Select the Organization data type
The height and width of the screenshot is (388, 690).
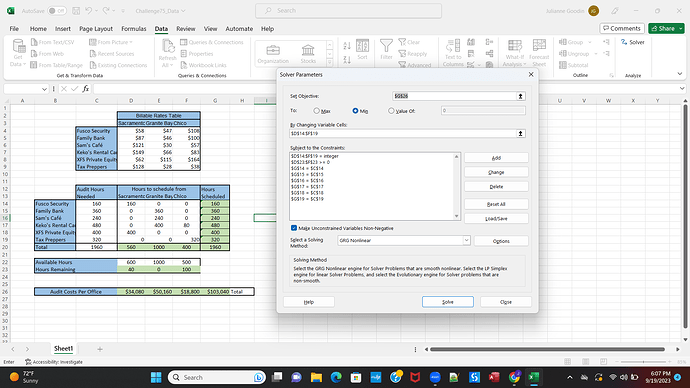click(273, 54)
